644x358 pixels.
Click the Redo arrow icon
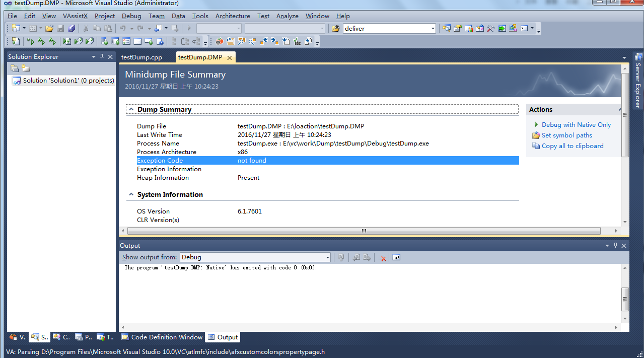point(140,29)
